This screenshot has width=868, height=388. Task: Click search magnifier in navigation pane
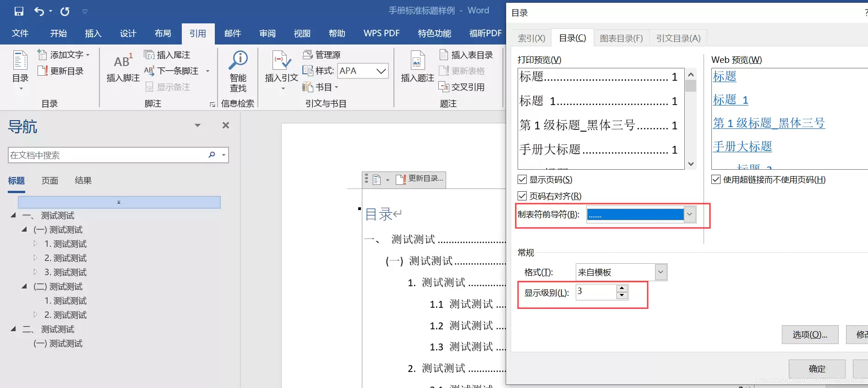pos(212,155)
